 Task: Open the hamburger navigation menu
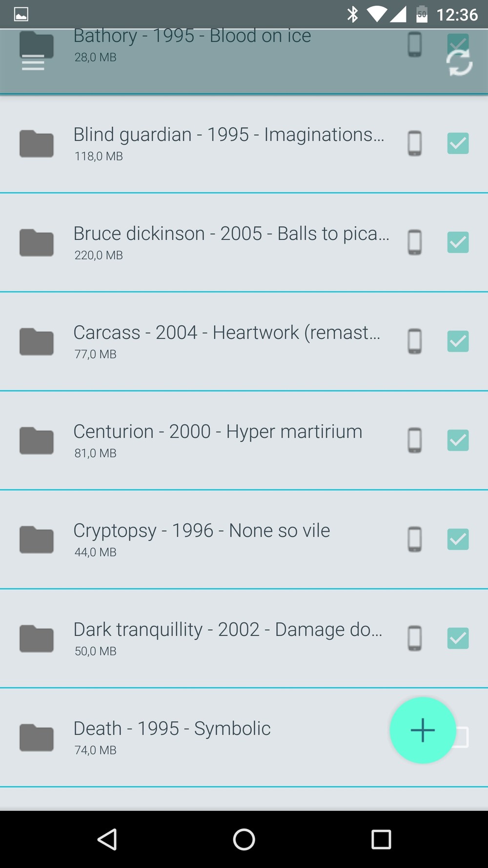point(33,62)
